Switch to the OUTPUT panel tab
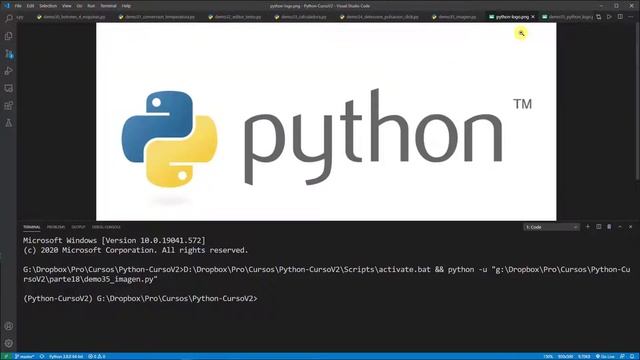Viewport: 640px width, 360px height. [78, 227]
